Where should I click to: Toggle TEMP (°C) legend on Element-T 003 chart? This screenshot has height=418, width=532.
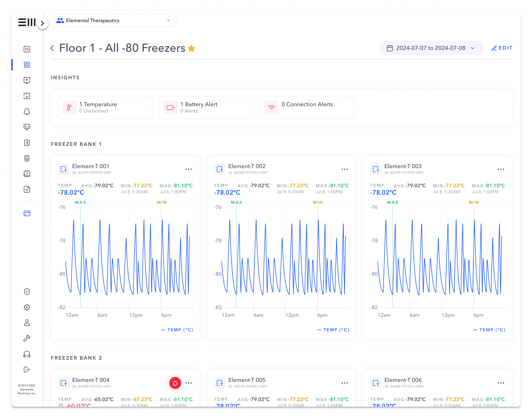489,330
